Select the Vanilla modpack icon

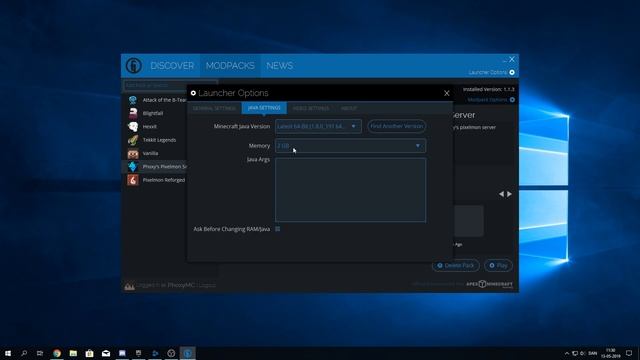133,153
